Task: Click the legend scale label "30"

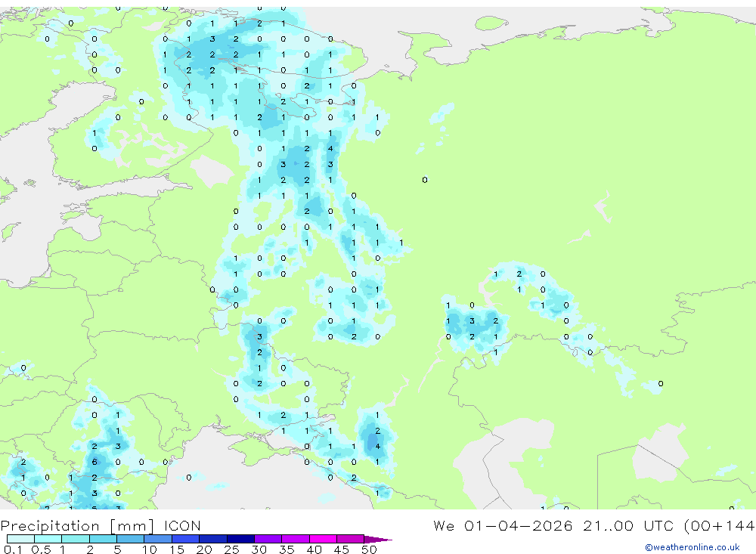Action: pos(259,549)
